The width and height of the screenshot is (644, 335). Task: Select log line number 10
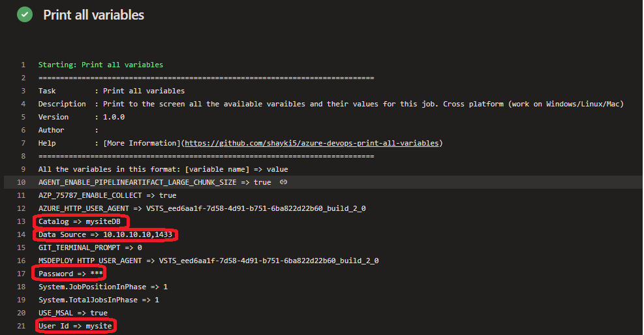point(22,182)
